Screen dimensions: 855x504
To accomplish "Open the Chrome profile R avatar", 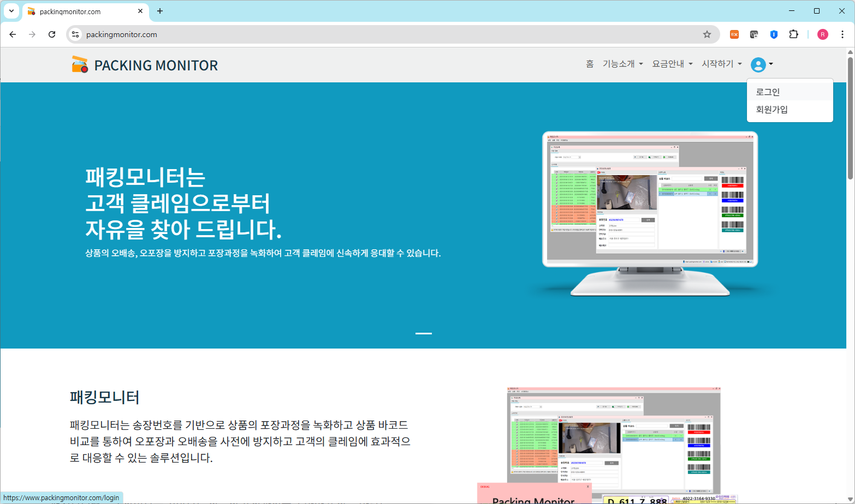I will click(x=822, y=34).
